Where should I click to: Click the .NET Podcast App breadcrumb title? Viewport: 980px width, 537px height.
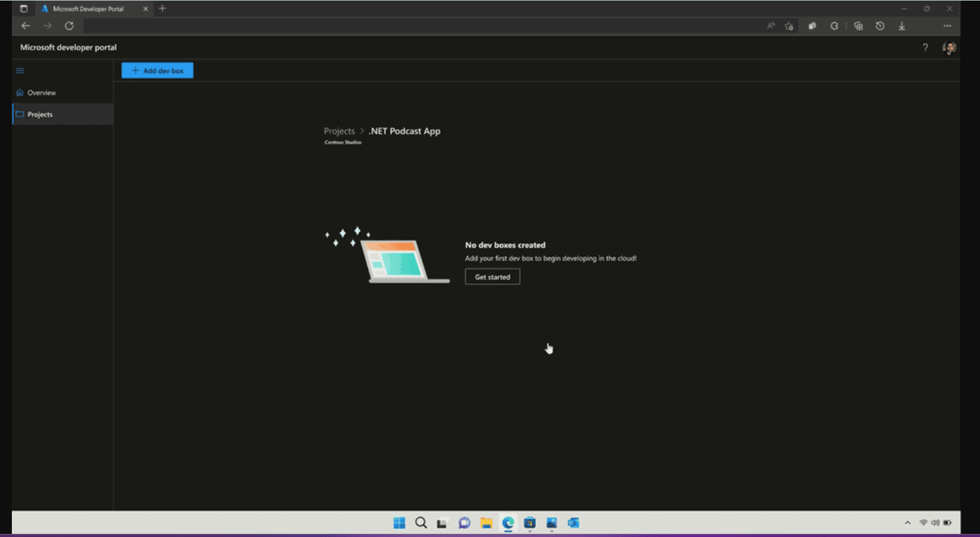[x=405, y=131]
